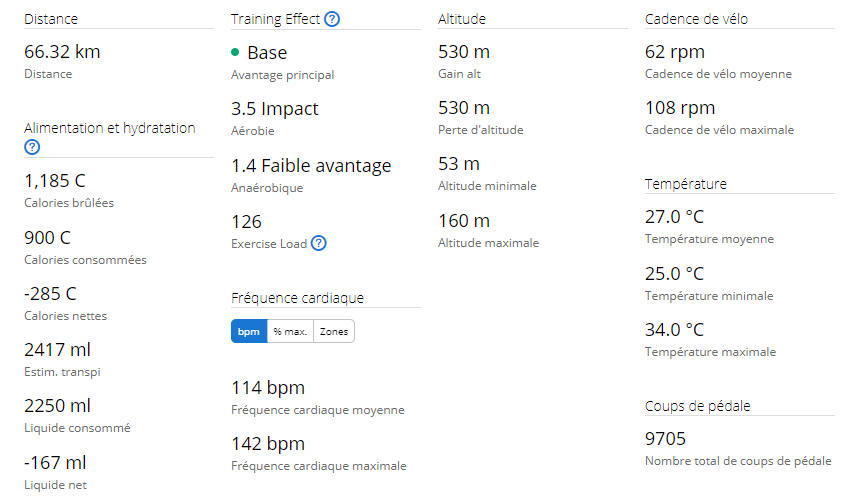855x502 pixels.
Task: Click the 27.0 °C average temperature
Action: coord(675,216)
